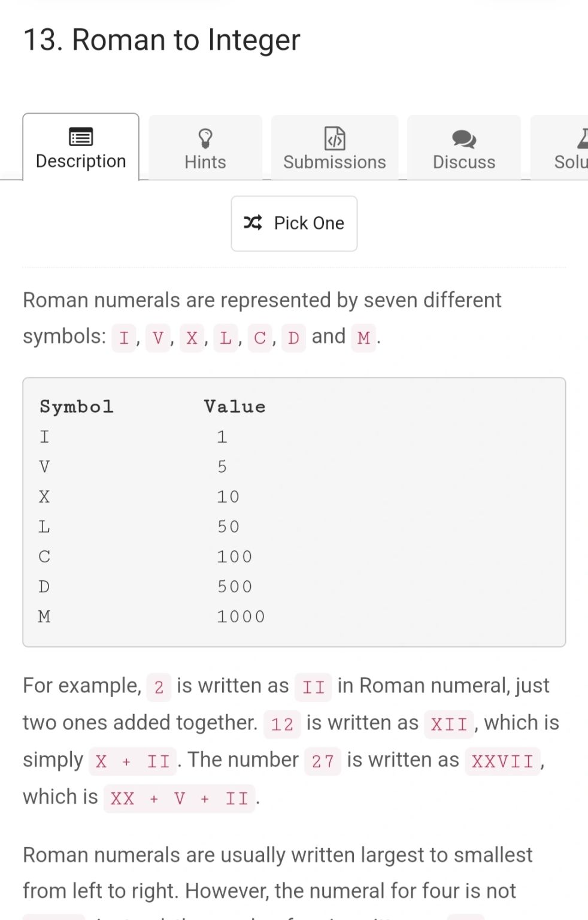The height and width of the screenshot is (920, 588).
Task: Click the Symbol column header in table
Action: (x=77, y=407)
